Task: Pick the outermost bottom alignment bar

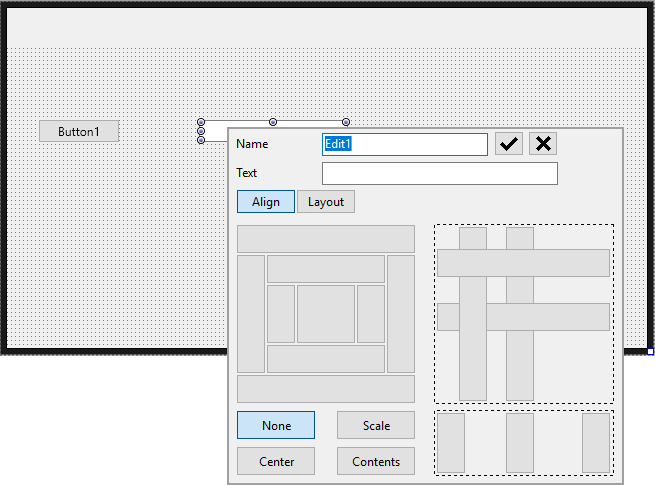Action: [x=326, y=389]
